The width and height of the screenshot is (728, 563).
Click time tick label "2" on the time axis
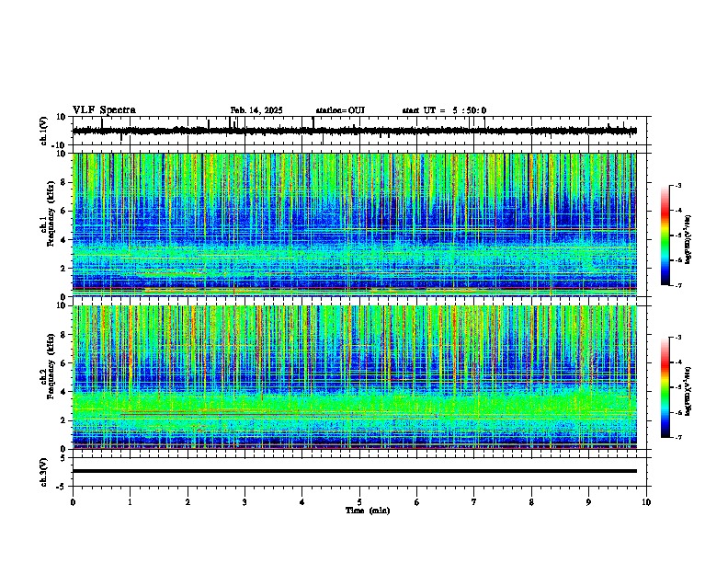[x=188, y=502]
